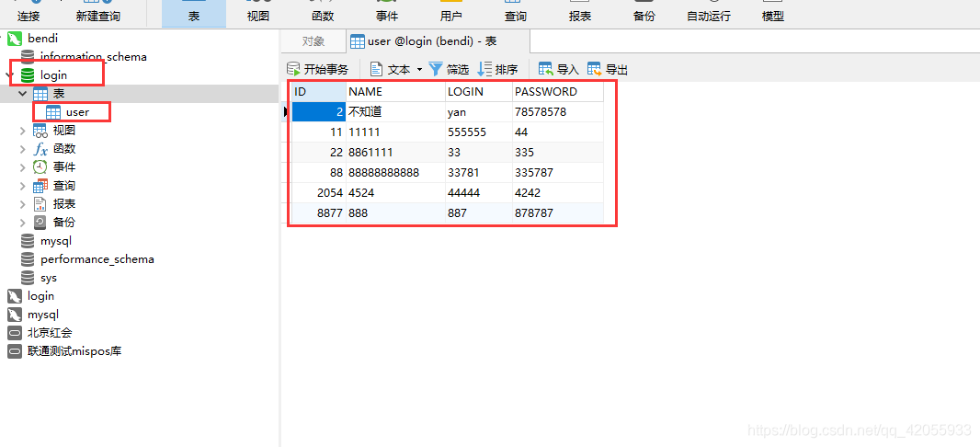Open the 事件 events toolbar item
The height and width of the screenshot is (447, 980).
pos(387,14)
